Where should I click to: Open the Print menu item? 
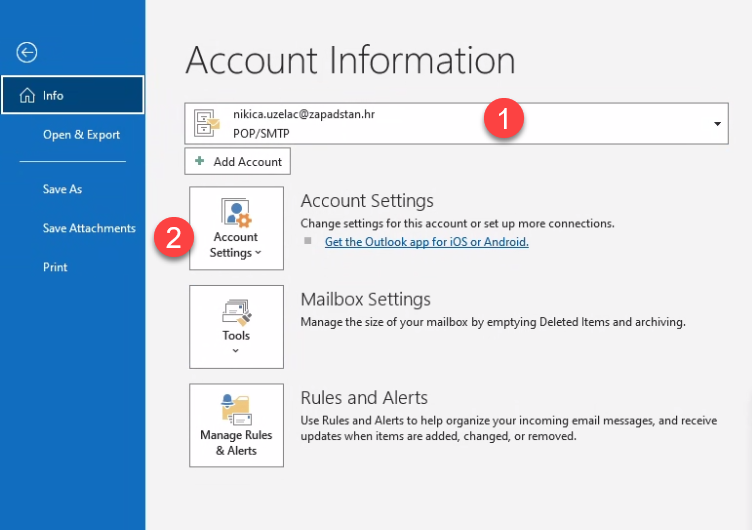(x=55, y=267)
